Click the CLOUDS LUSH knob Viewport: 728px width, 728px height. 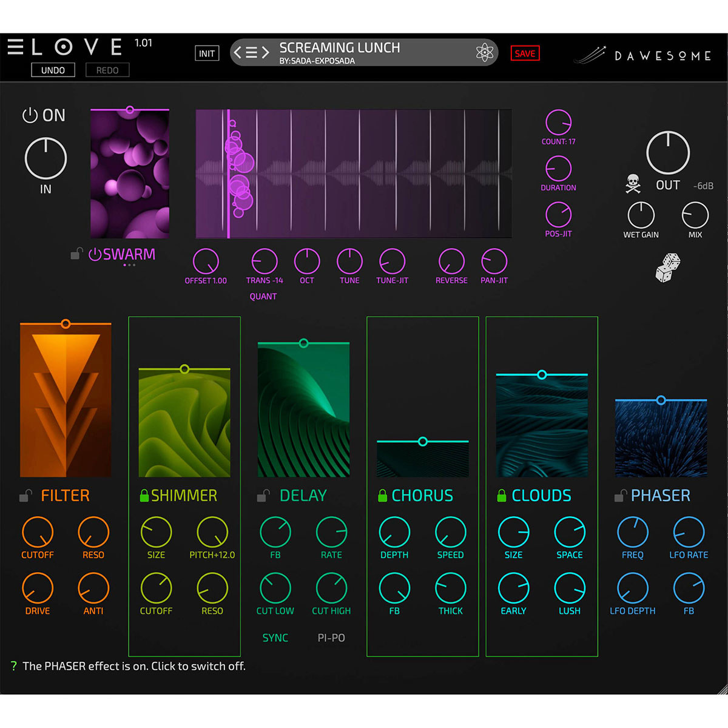click(570, 588)
